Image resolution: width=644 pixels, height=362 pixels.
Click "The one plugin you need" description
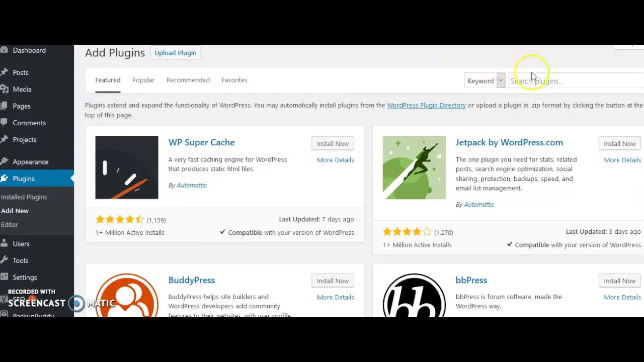(x=516, y=173)
